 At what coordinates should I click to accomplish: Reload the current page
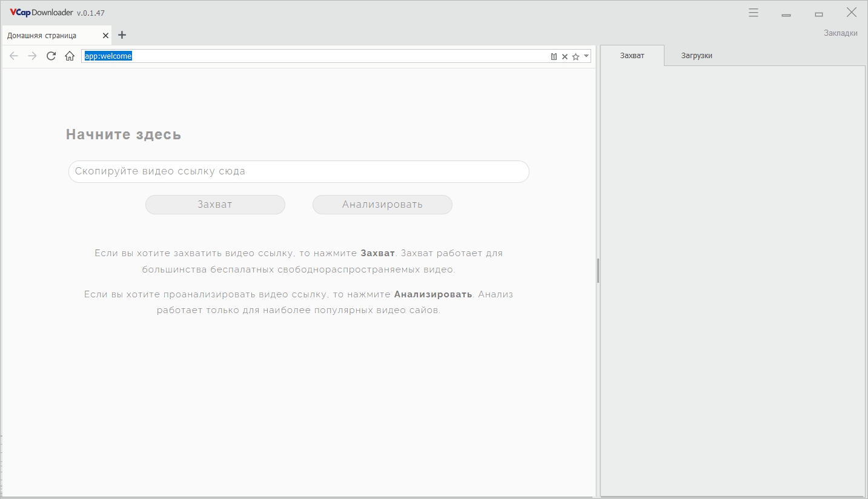pyautogui.click(x=51, y=56)
